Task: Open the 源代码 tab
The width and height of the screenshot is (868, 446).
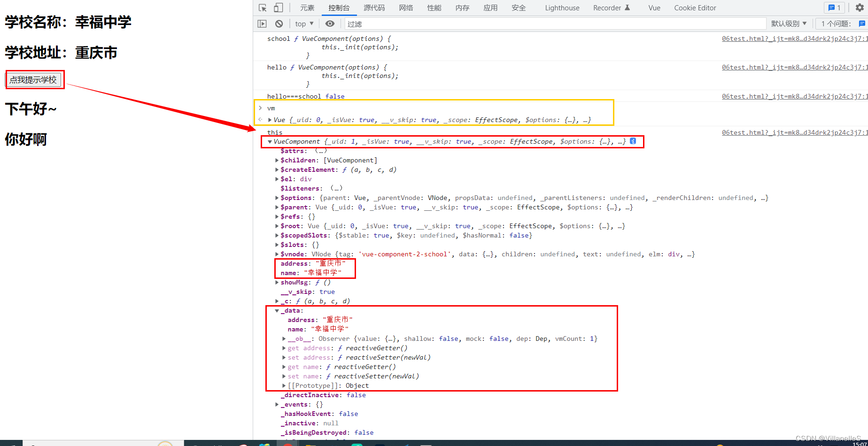Action: (x=374, y=8)
